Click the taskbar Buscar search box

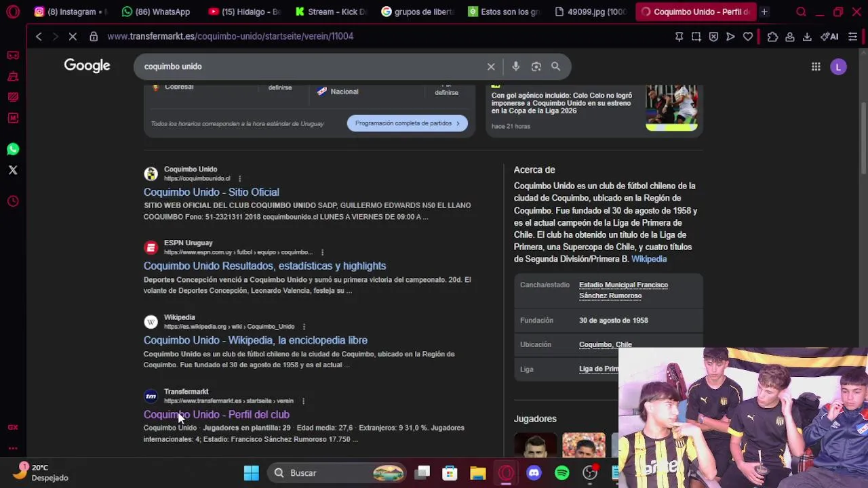(x=337, y=473)
